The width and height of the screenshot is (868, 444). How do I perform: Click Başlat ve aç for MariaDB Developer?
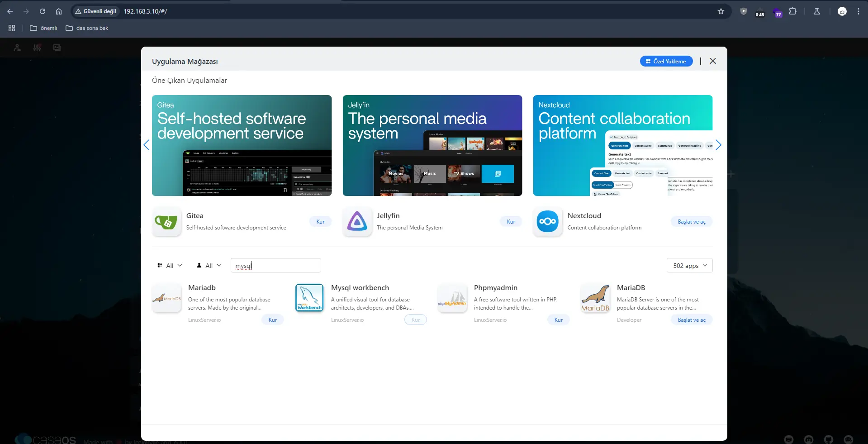(692, 320)
